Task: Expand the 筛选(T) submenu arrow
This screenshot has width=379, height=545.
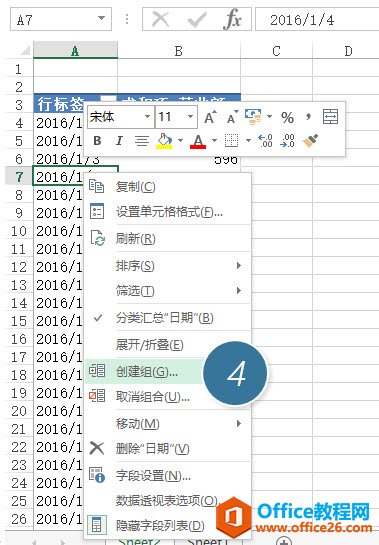Action: tap(239, 290)
